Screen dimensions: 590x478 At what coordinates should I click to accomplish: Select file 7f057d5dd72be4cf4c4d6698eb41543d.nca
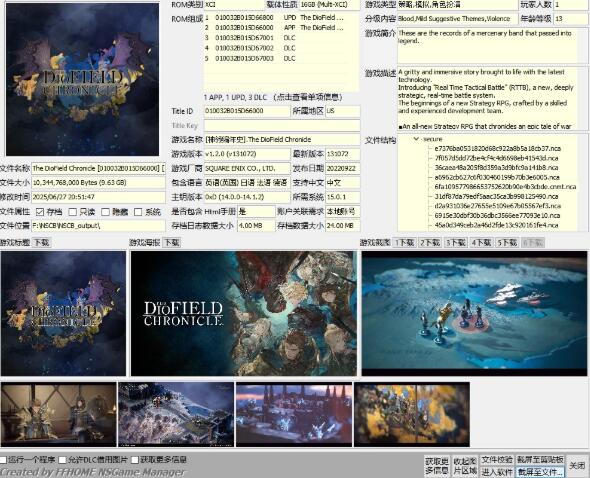point(496,158)
